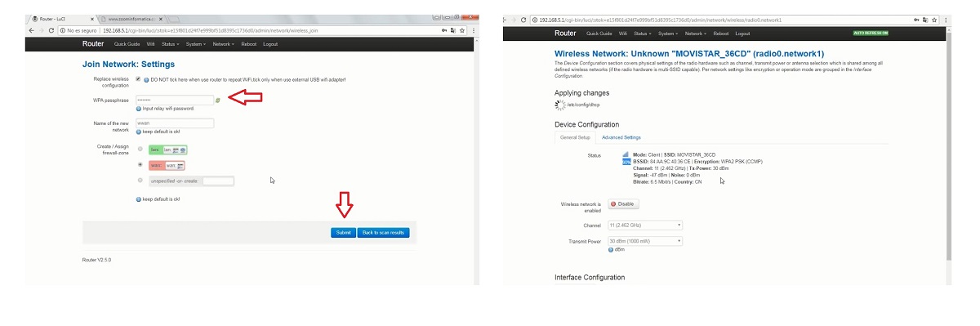
Task: Focus the Name of the new network field
Action: pyautogui.click(x=175, y=123)
